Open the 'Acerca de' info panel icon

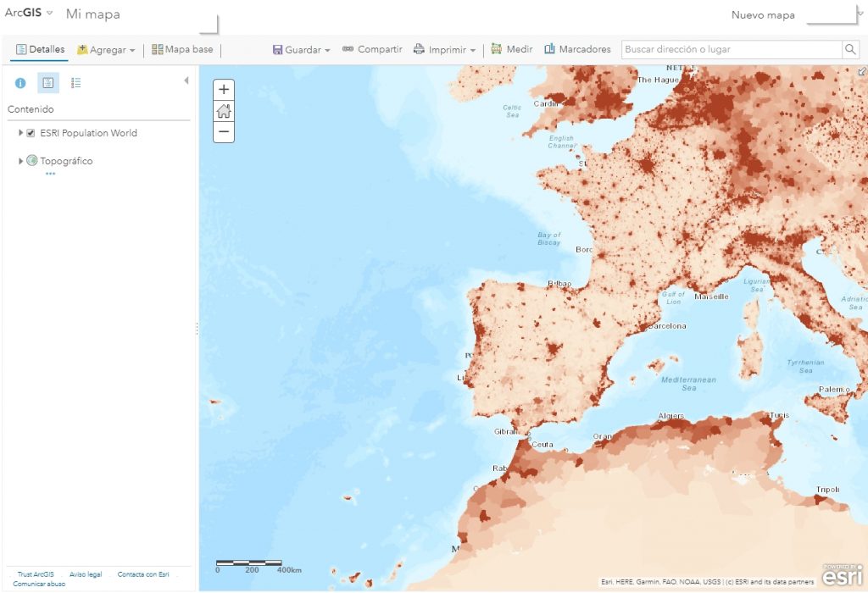(19, 82)
